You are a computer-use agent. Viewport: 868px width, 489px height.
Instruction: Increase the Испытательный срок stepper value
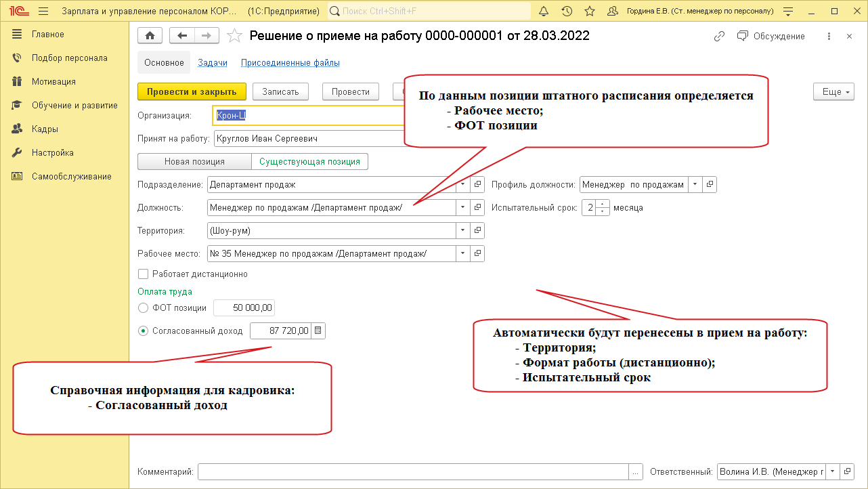tap(603, 204)
